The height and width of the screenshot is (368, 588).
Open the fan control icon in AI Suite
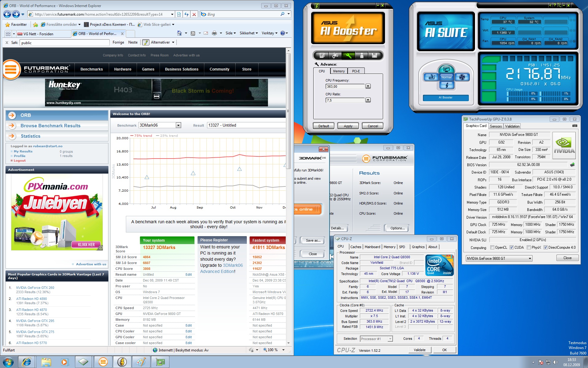tap(462, 77)
